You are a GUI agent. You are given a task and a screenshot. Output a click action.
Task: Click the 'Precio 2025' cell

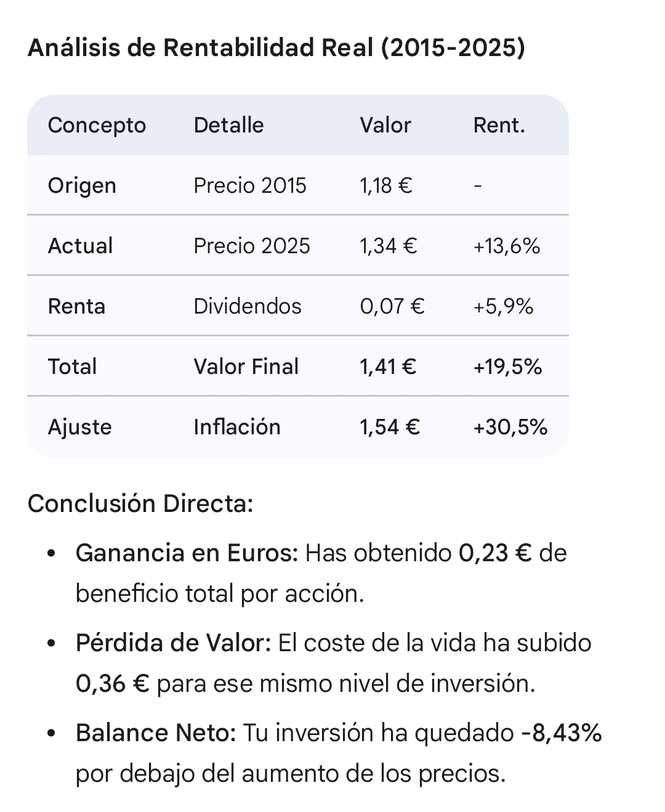(x=251, y=246)
